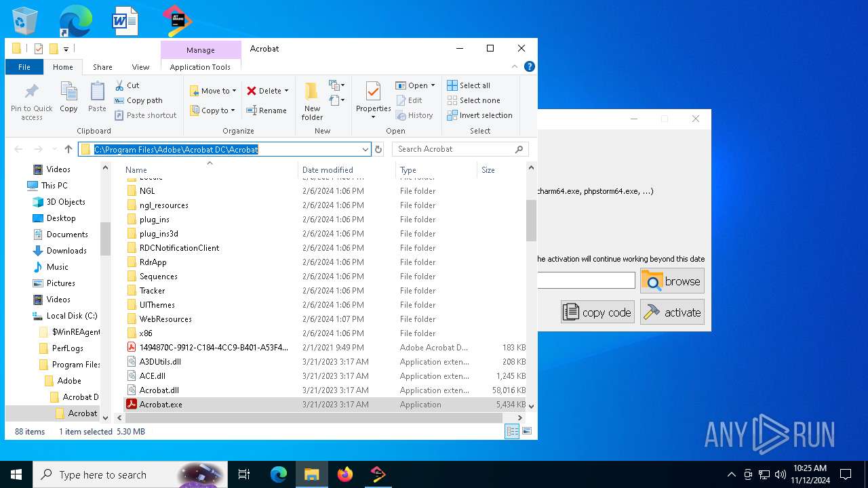The height and width of the screenshot is (488, 868).
Task: Open the JetBrains desktop shortcut
Action: tap(177, 20)
